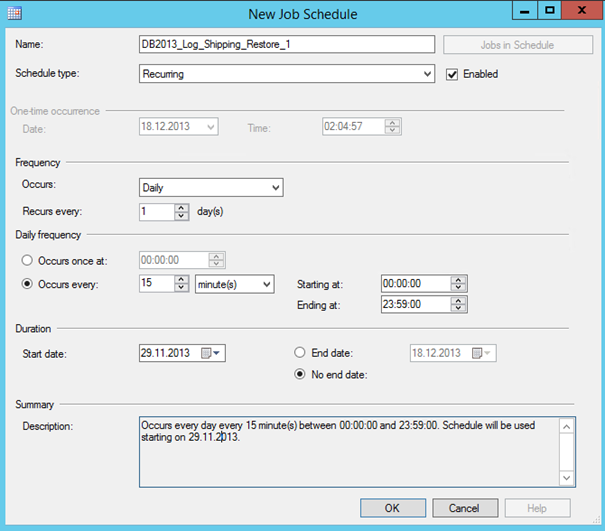Select the End date radio button
The image size is (605, 531).
coord(299,352)
